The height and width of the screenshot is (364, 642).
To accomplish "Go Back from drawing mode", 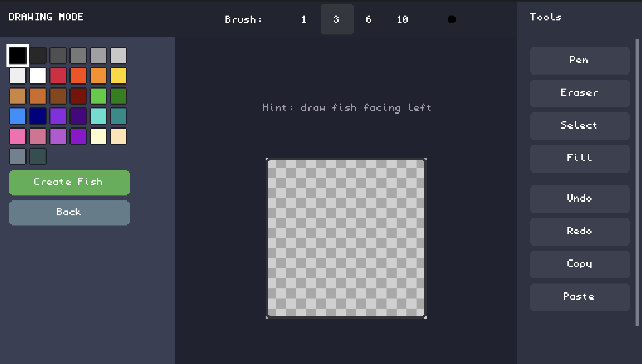I will point(69,213).
